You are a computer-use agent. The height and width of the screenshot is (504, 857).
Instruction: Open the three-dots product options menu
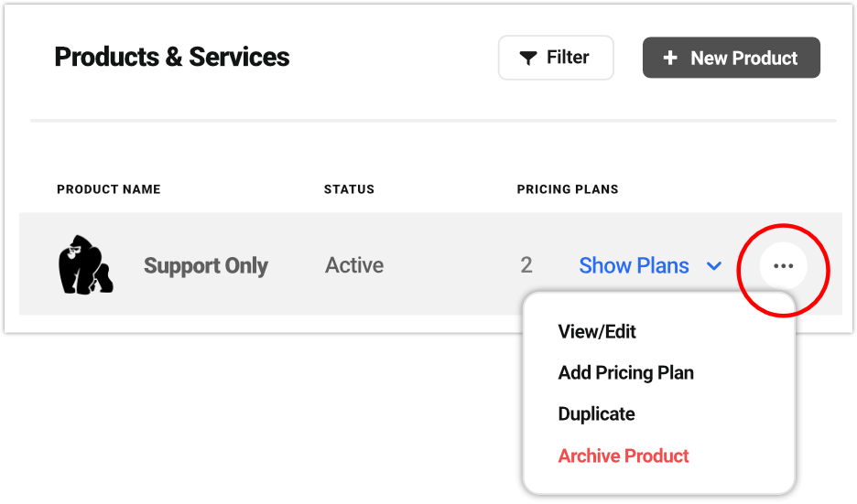click(783, 266)
